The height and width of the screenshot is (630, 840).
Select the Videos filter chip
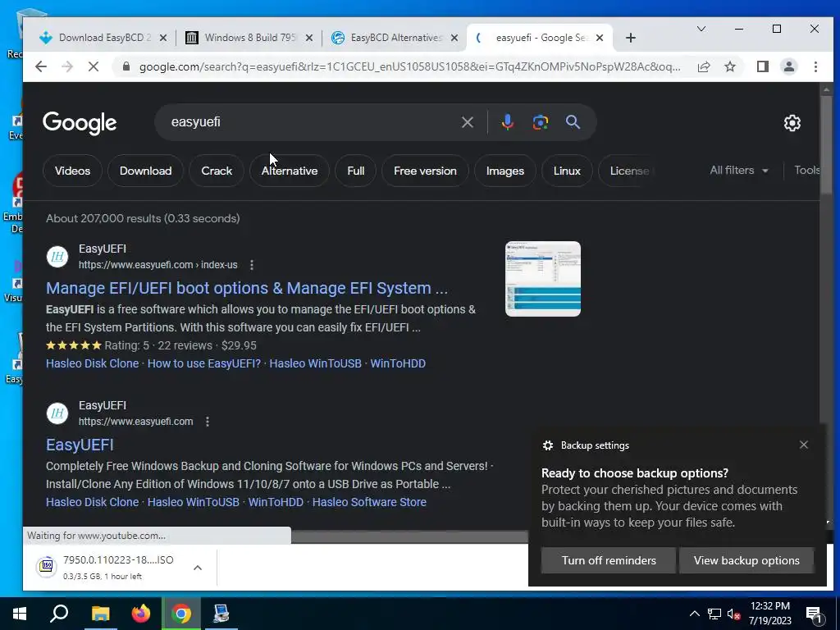pos(72,171)
